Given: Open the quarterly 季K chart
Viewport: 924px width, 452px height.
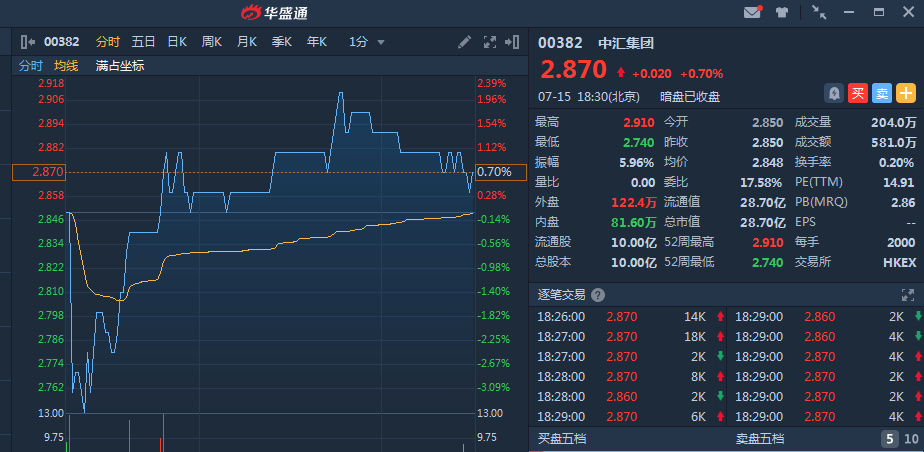Looking at the screenshot, I should pyautogui.click(x=282, y=42).
